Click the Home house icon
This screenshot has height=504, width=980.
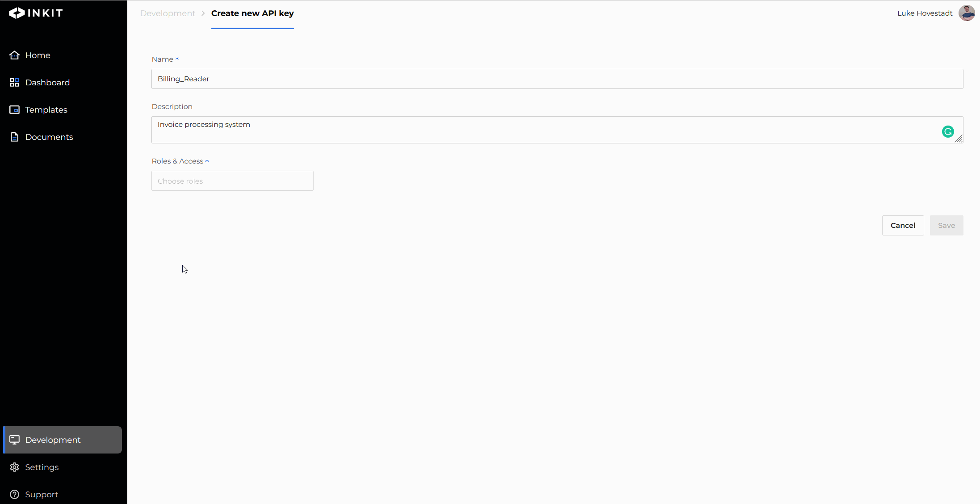pyautogui.click(x=14, y=55)
